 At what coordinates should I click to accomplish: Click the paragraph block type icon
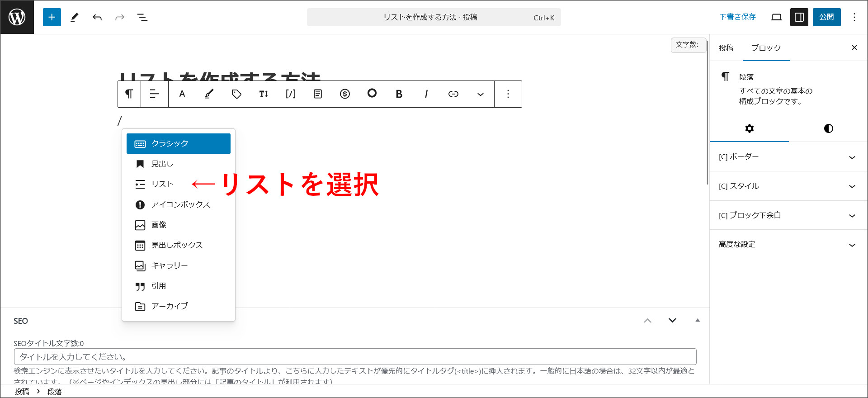coord(129,94)
